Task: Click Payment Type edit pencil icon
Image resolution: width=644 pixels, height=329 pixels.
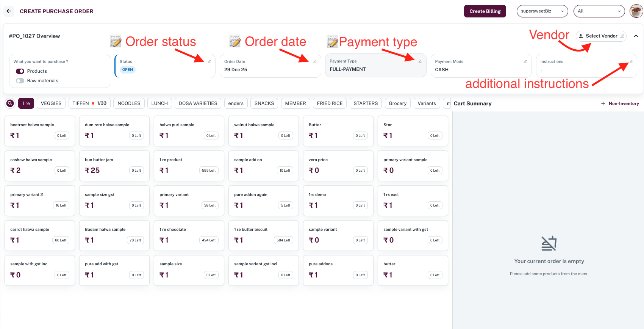Action: [x=420, y=61]
